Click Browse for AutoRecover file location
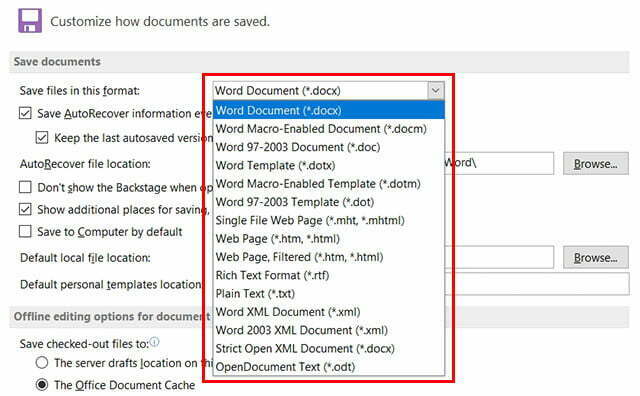The height and width of the screenshot is (396, 640). point(596,164)
